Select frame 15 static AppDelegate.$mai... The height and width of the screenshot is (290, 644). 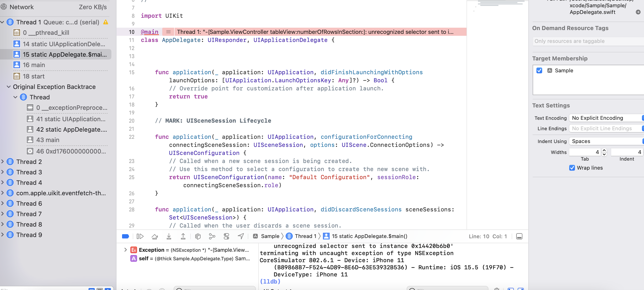coord(56,55)
